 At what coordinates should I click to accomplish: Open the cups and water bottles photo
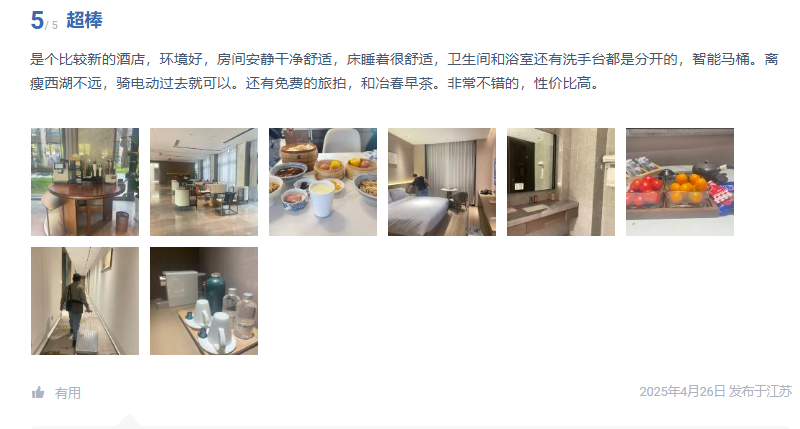pyautogui.click(x=204, y=301)
